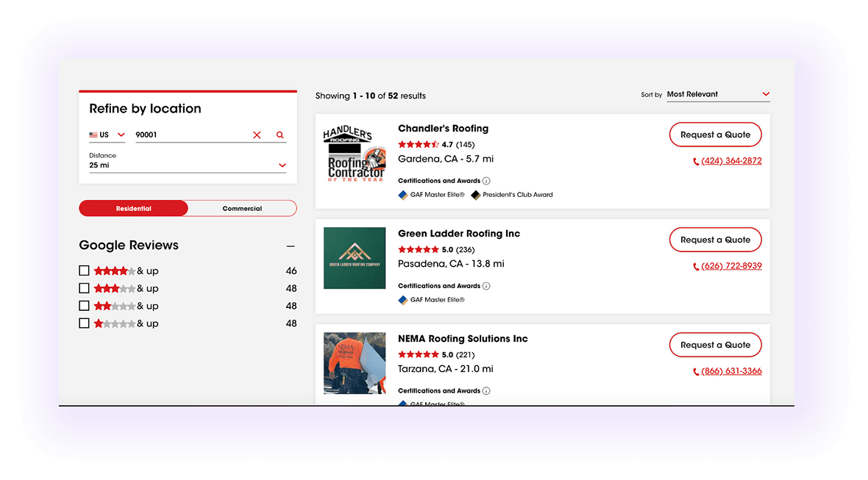868x480 pixels.
Task: Click 'Pasadena, CA - 13.8 mi' text
Action: [x=451, y=264]
